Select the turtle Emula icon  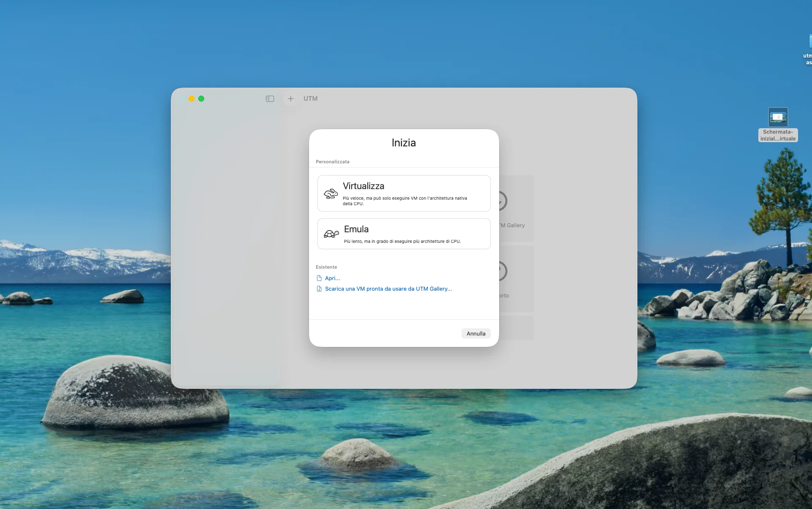coord(331,234)
